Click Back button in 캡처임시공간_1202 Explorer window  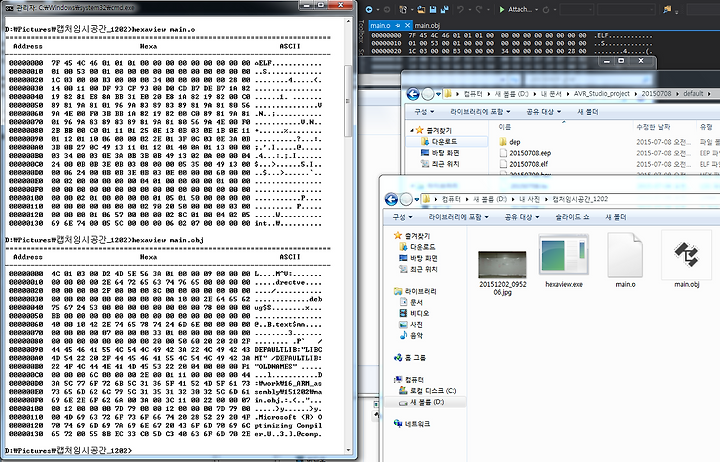coord(391,199)
